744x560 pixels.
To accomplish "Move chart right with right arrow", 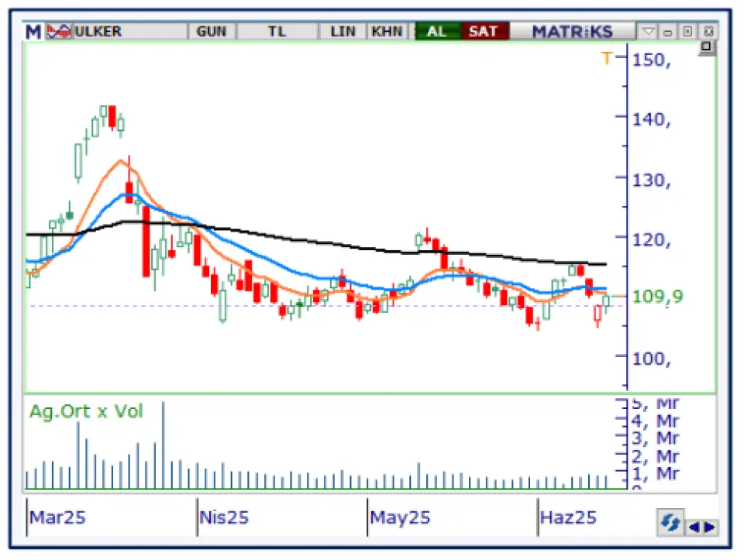I will click(x=710, y=527).
